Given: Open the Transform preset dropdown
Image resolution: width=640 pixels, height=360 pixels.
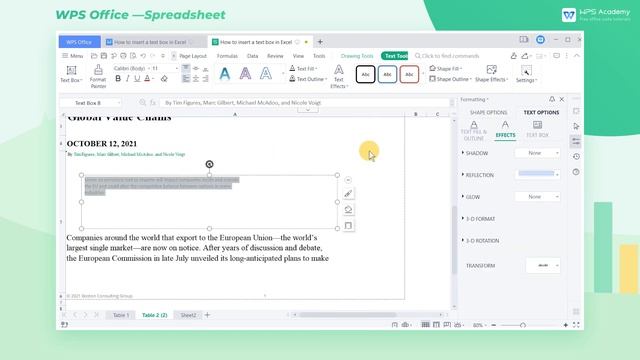Looking at the screenshot, I should [543, 266].
